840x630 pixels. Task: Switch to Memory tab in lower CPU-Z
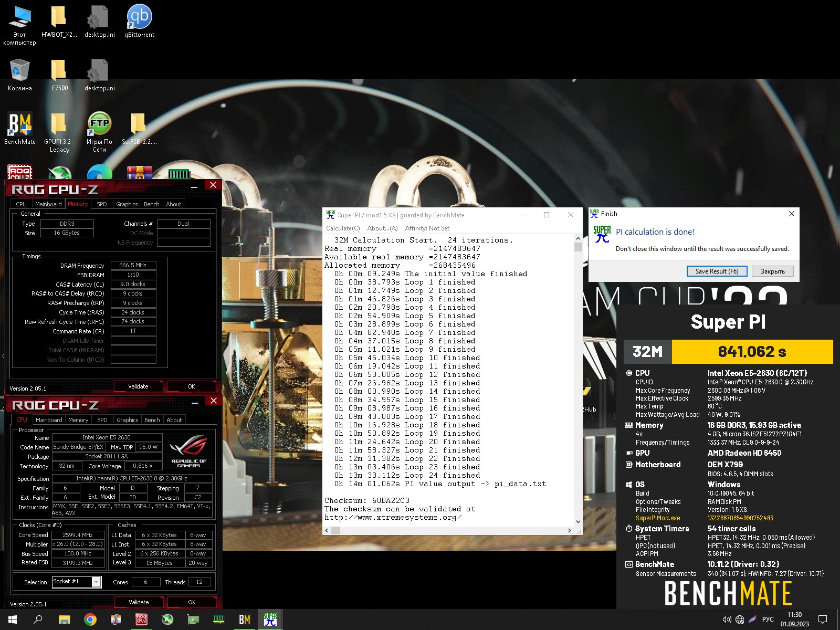(78, 420)
